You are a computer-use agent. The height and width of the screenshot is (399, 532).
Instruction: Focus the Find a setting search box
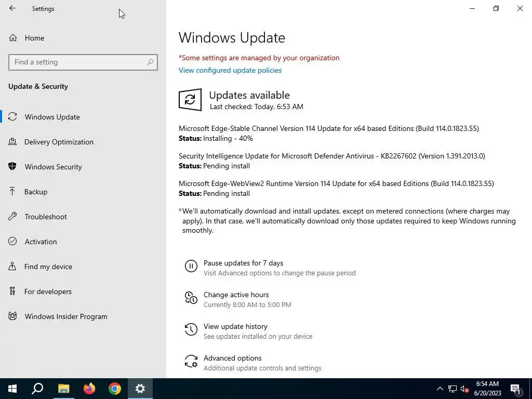pos(83,62)
